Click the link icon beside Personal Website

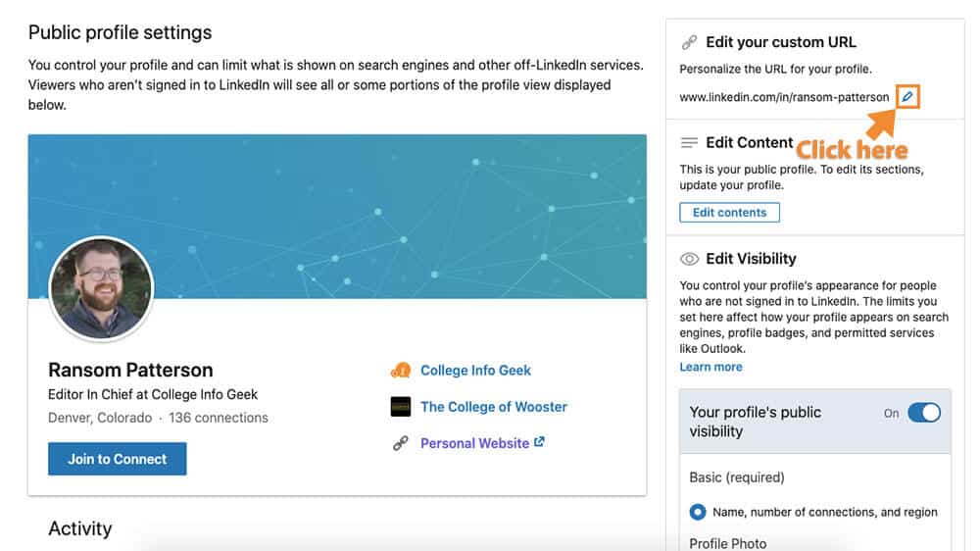[401, 443]
